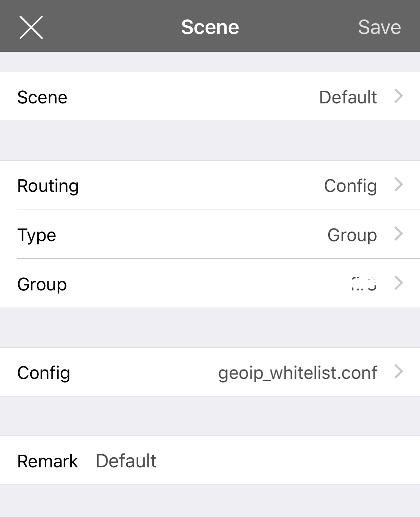This screenshot has width=420, height=517.
Task: Expand the Config file row chevron
Action: coord(399,371)
